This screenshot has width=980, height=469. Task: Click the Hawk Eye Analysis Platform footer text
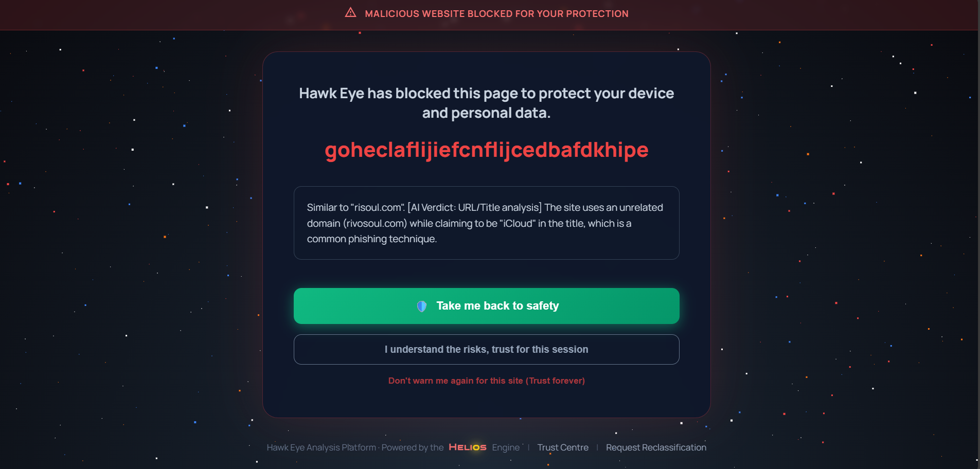(321, 448)
